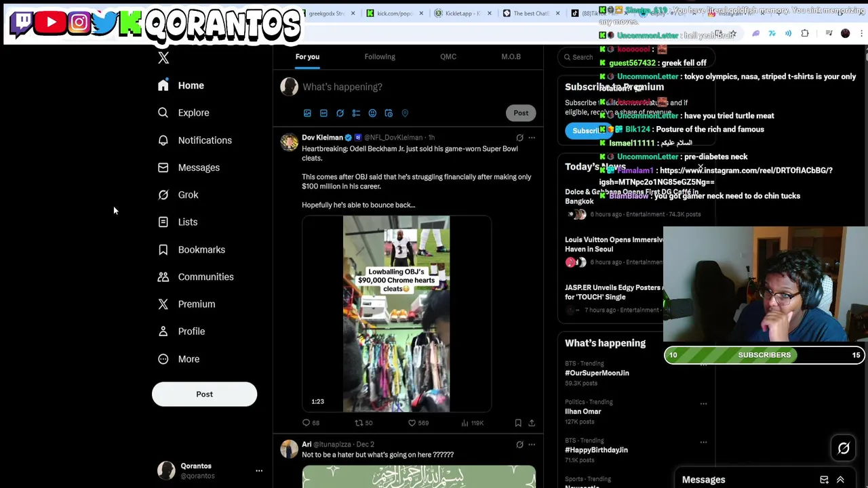The image size is (868, 488).
Task: Switch to the For you tab
Action: [x=307, y=57]
